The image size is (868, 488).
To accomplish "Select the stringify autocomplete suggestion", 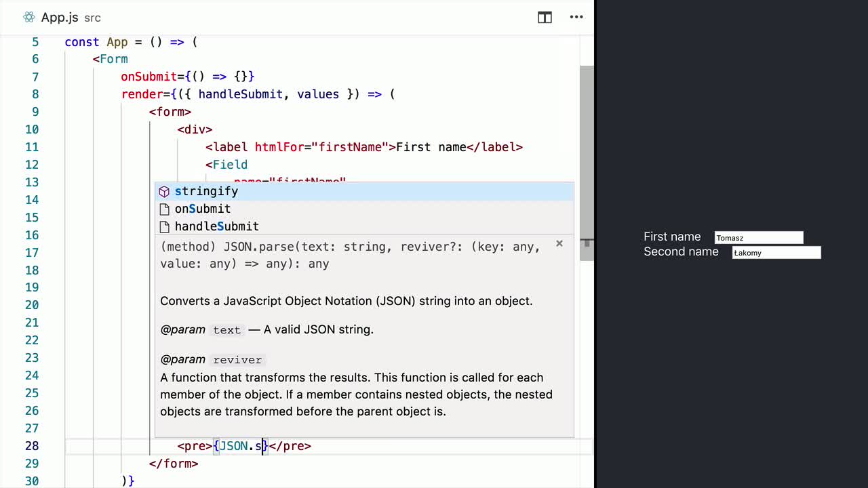I will (206, 192).
